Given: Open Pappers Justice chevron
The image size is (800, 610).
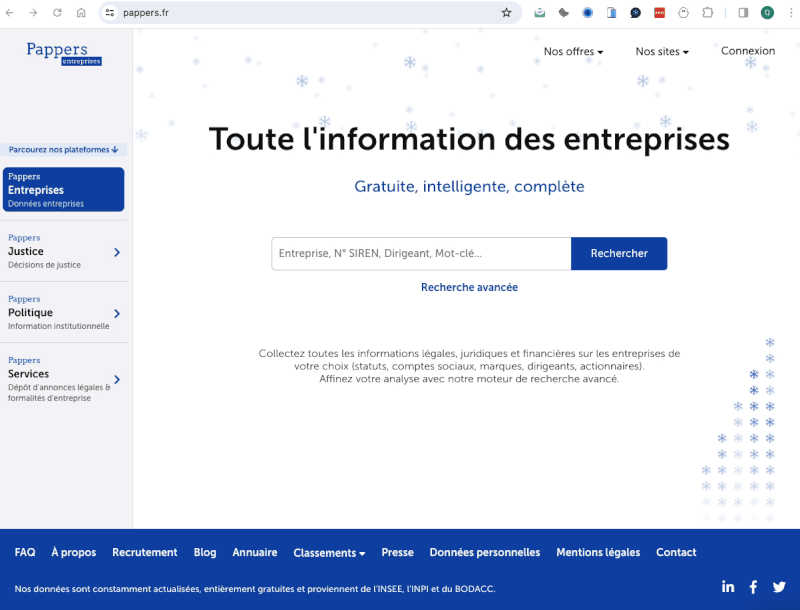Looking at the screenshot, I should 117,252.
